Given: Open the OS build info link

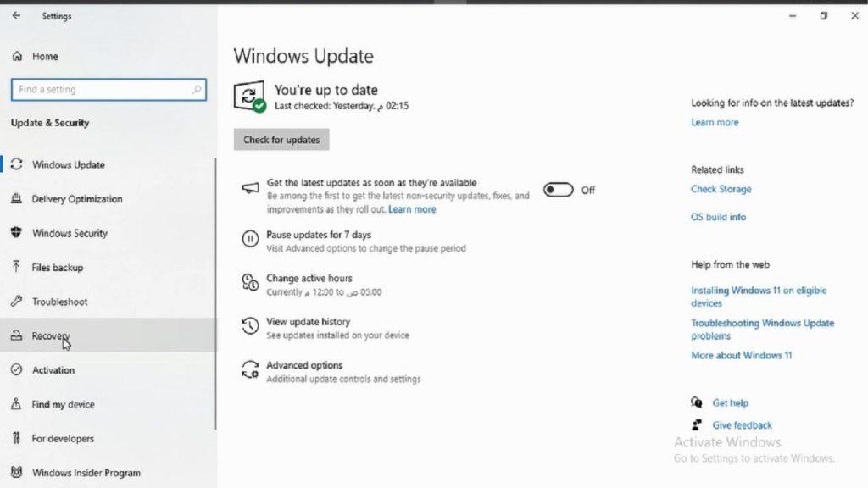Looking at the screenshot, I should coord(718,218).
